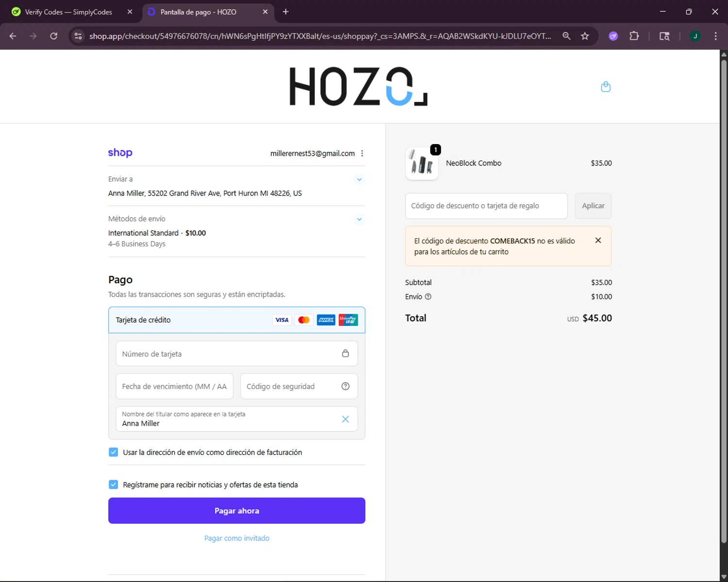Click the lock icon in card number field
This screenshot has height=582, width=728.
click(x=345, y=354)
